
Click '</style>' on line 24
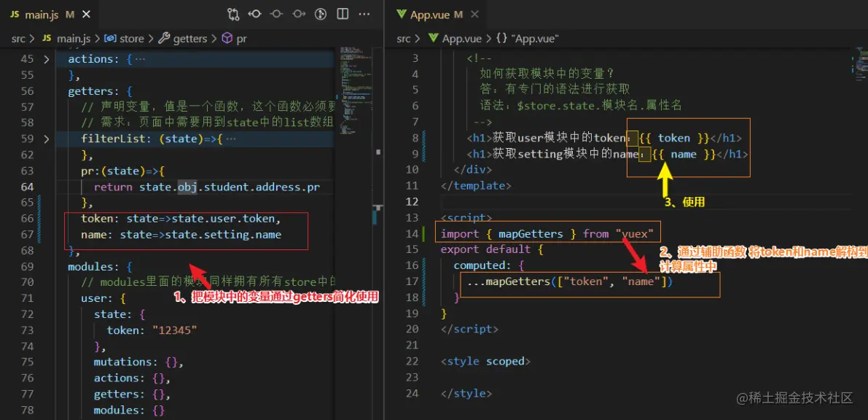pos(466,394)
